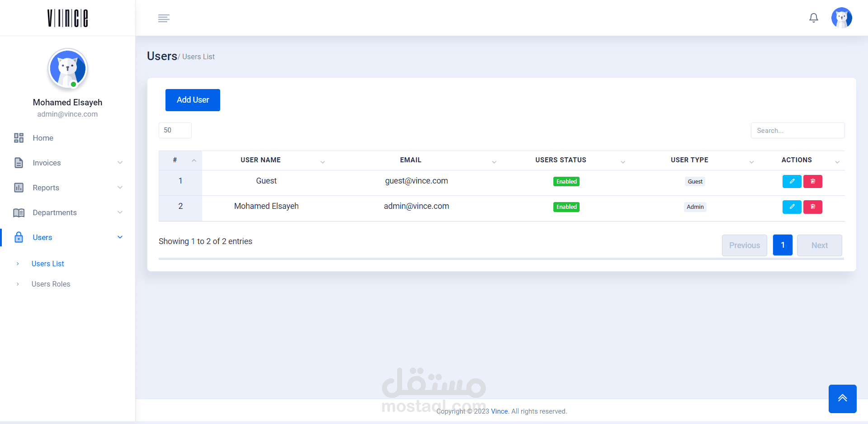Click the Invoices document icon

click(x=19, y=163)
